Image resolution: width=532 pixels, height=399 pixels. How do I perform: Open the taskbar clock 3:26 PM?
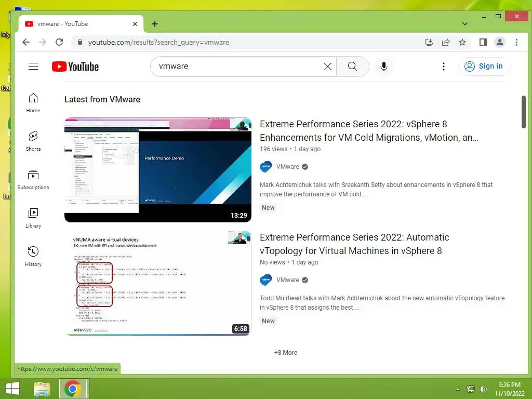coord(509,389)
